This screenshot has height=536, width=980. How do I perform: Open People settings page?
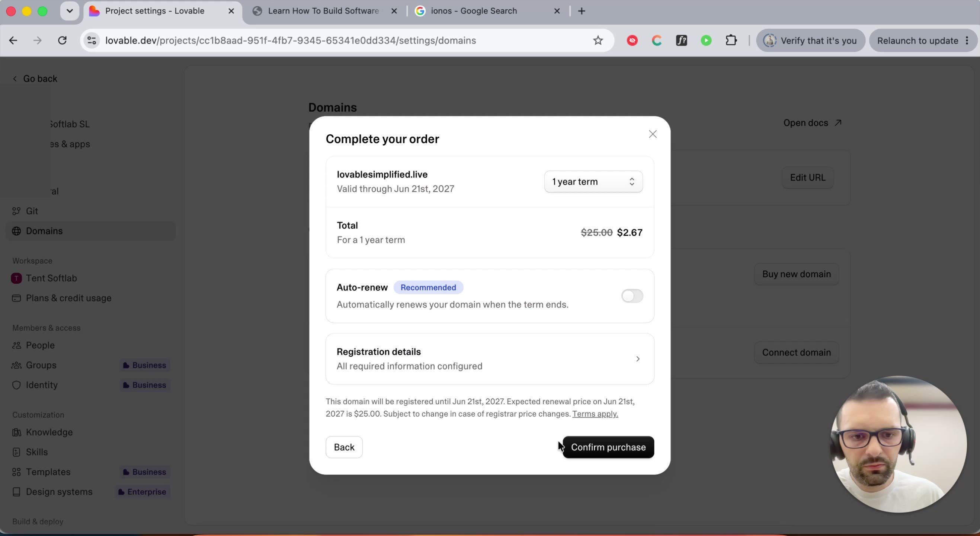[x=90, y=345]
